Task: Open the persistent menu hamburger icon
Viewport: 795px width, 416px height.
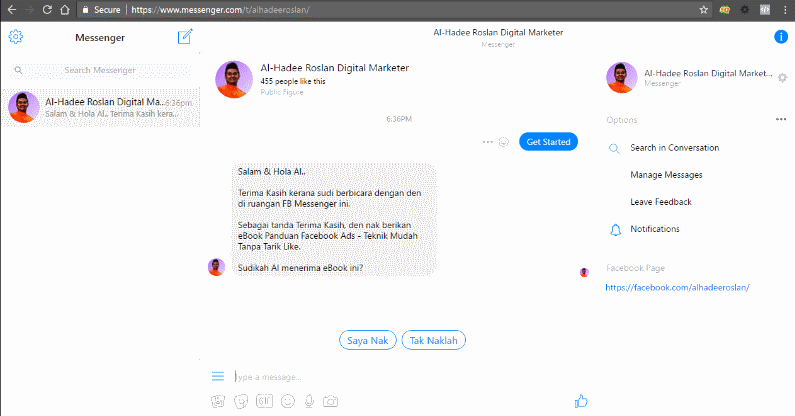Action: click(218, 376)
